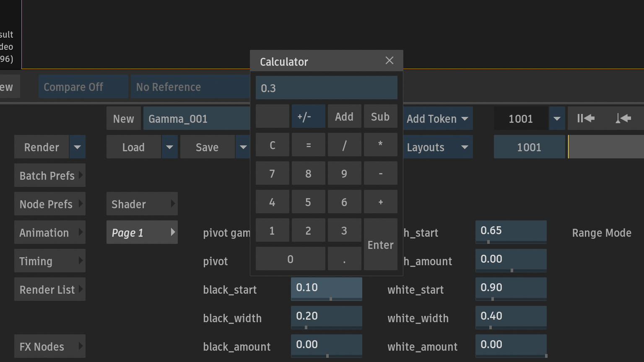Click the black_width value slider 0.20
Screen dimensions: 644x362
(327, 317)
